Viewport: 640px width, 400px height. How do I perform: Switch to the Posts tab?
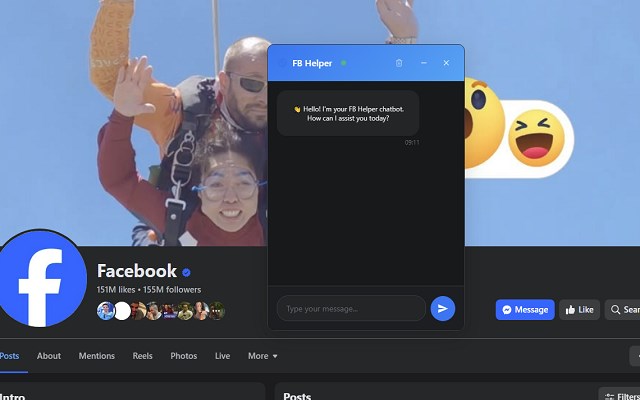[x=9, y=356]
